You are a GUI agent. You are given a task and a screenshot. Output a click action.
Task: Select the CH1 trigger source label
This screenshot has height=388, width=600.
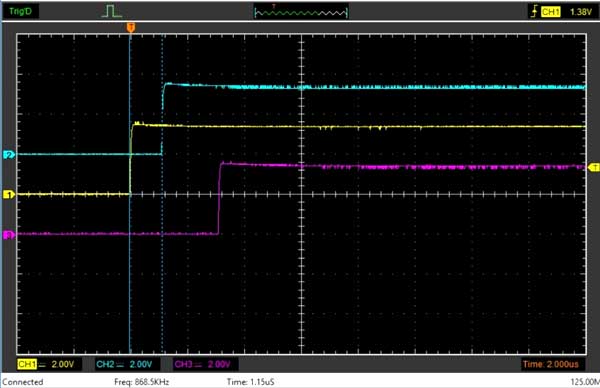pyautogui.click(x=550, y=12)
